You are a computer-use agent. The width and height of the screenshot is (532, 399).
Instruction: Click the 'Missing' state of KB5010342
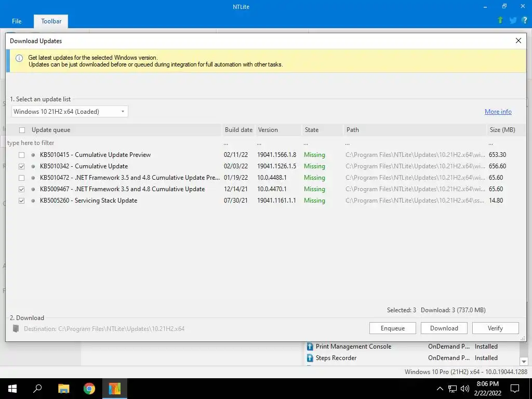tap(314, 166)
